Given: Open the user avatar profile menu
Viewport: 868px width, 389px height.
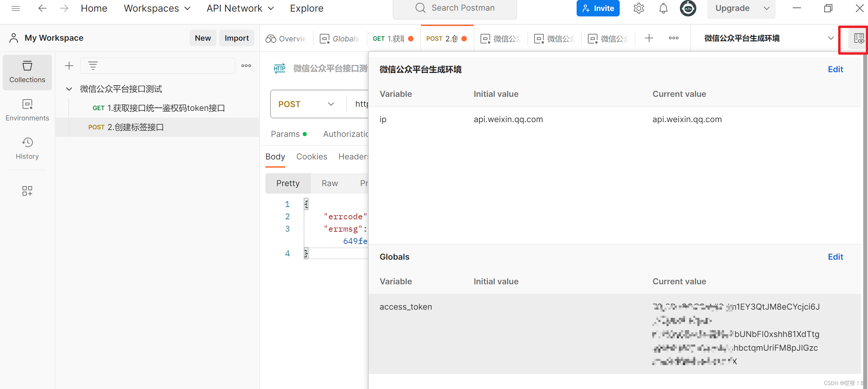Looking at the screenshot, I should point(688,8).
